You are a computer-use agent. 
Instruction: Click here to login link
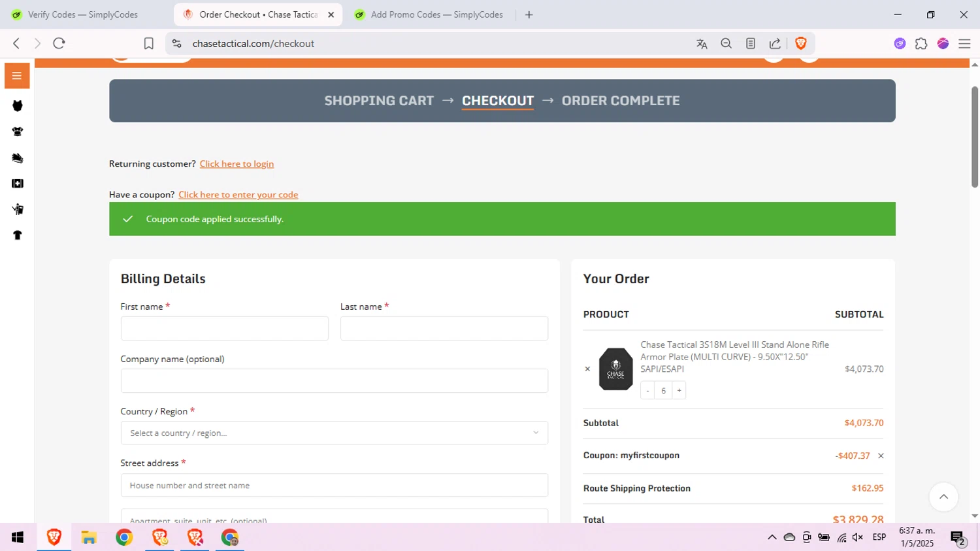point(237,164)
